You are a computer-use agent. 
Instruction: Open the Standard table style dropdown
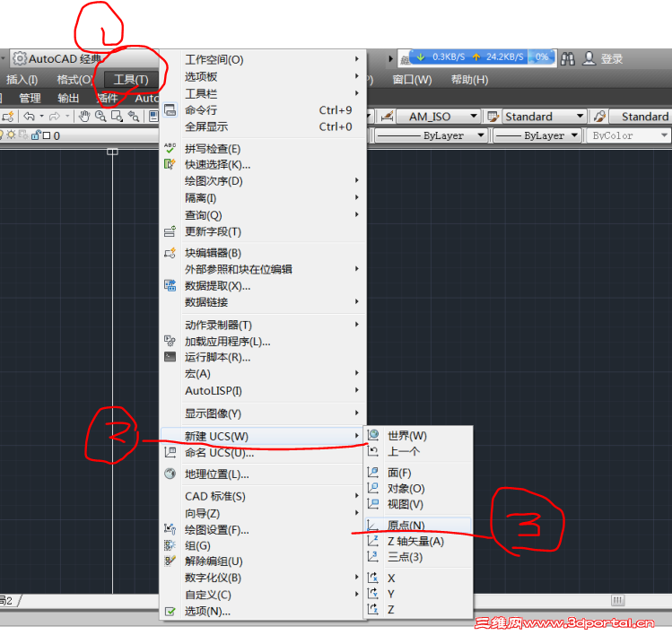click(x=544, y=117)
